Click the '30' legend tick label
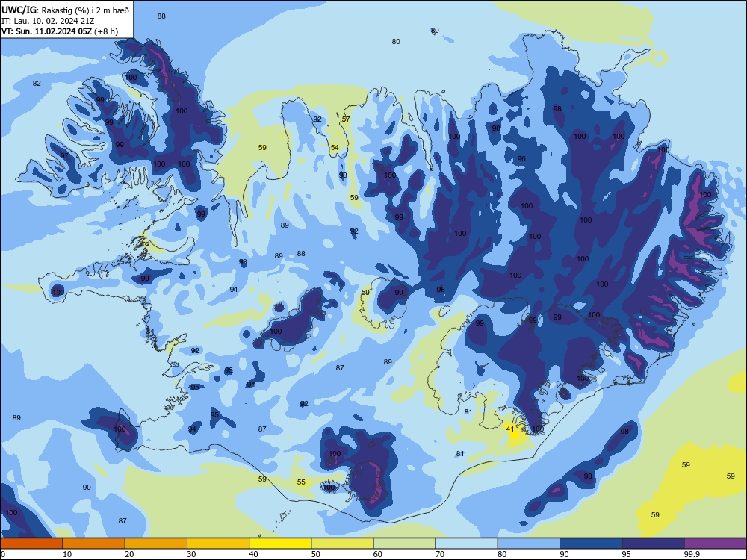Screen dimensions: 747x560 [191, 554]
